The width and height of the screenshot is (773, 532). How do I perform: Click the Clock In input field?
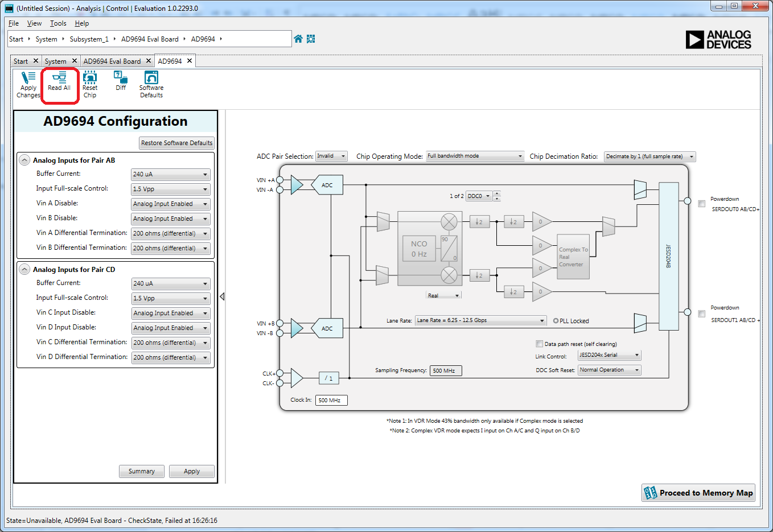pyautogui.click(x=331, y=400)
